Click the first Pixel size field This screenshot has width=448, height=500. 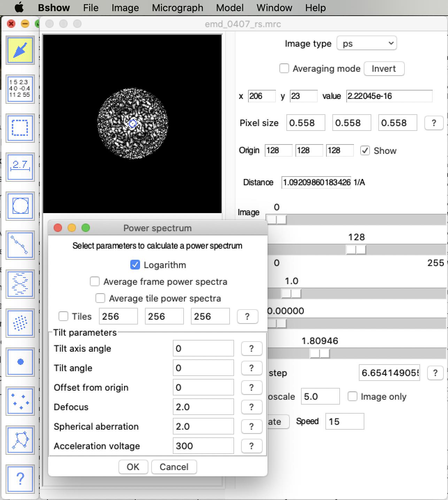pos(306,123)
